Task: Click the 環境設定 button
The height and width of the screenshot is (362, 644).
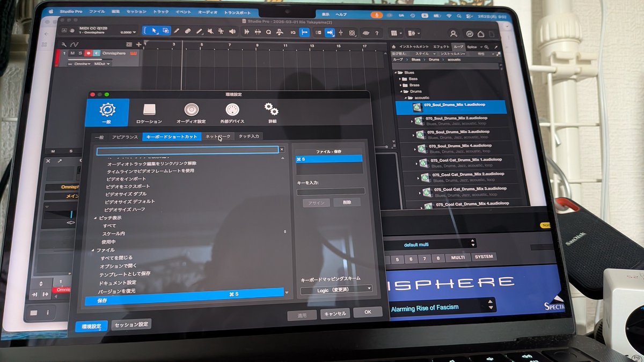Action: tap(91, 326)
